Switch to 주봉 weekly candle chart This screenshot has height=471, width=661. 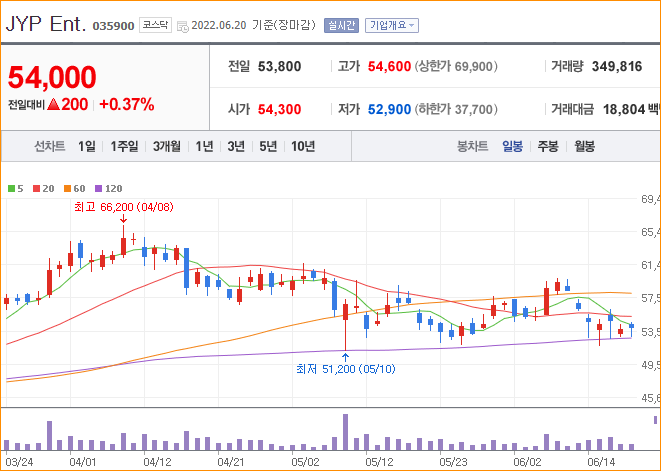548,146
